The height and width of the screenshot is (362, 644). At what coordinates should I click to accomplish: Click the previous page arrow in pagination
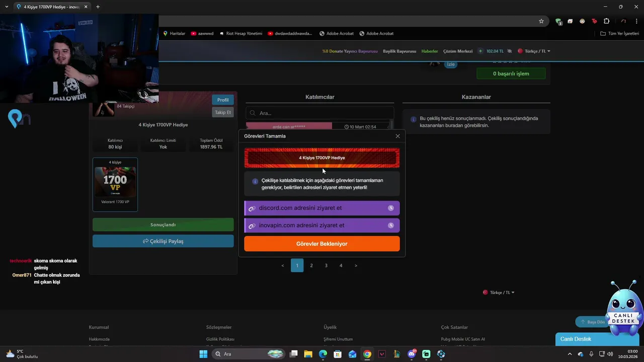tap(283, 265)
